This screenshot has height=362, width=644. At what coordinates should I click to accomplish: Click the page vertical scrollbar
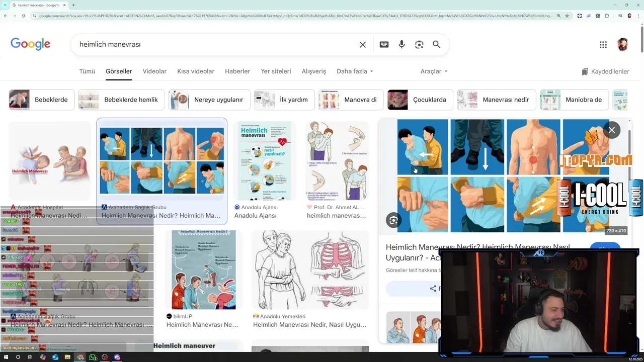641,38
